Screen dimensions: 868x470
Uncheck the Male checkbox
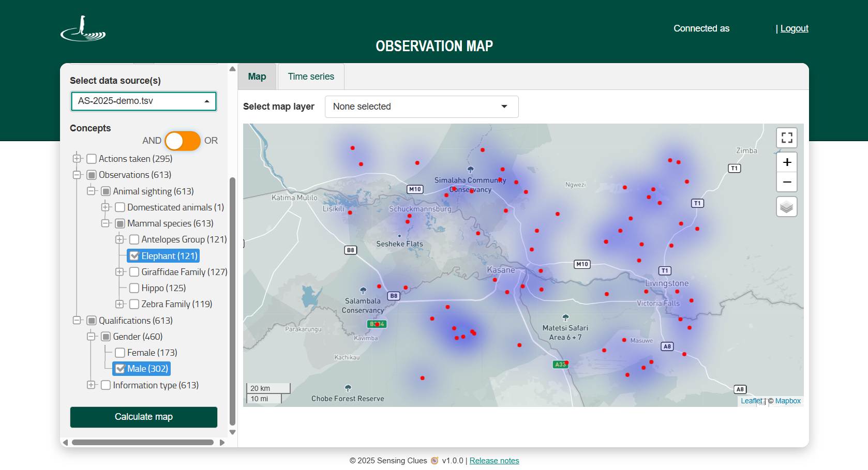click(120, 369)
